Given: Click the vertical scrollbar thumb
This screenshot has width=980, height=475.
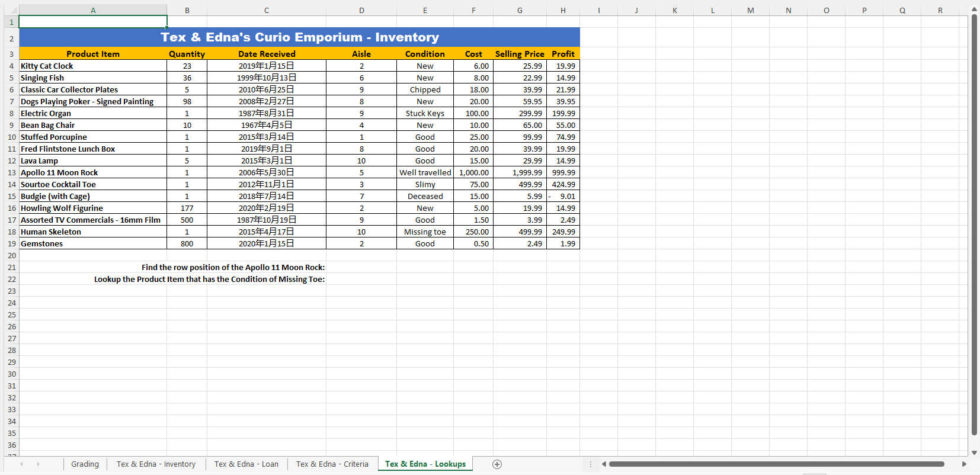Looking at the screenshot, I should (x=974, y=225).
